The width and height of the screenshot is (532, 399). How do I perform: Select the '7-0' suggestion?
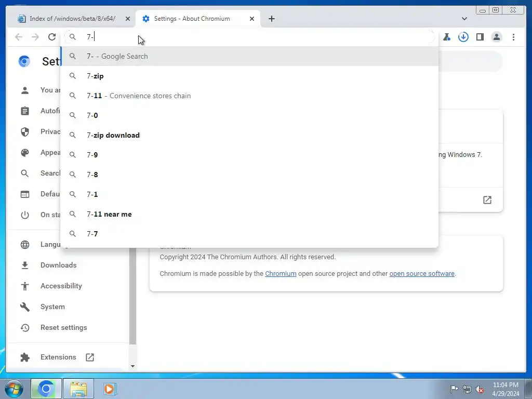(x=249, y=115)
